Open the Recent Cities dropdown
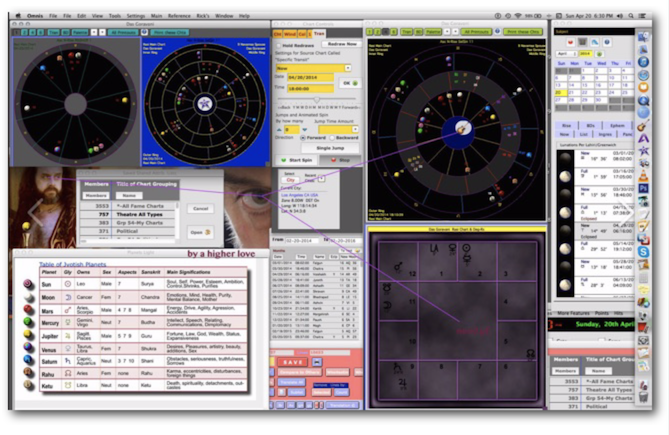 [321, 177]
